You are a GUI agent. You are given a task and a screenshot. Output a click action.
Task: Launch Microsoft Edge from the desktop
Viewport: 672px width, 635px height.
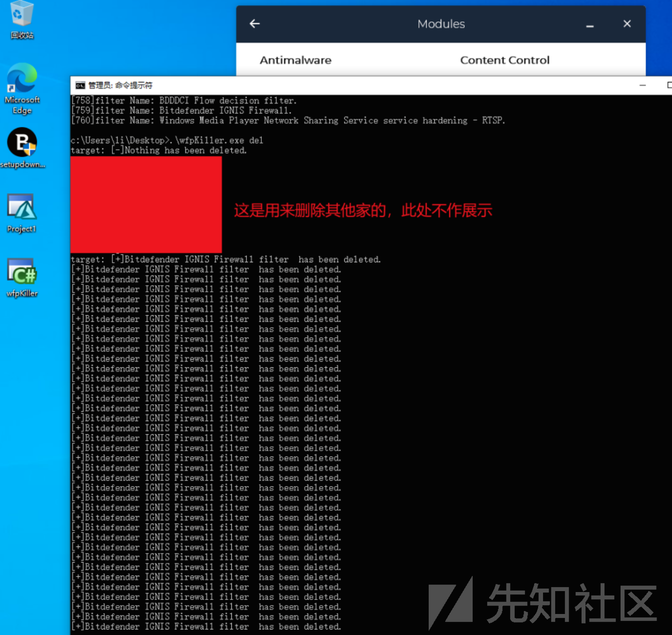point(22,88)
